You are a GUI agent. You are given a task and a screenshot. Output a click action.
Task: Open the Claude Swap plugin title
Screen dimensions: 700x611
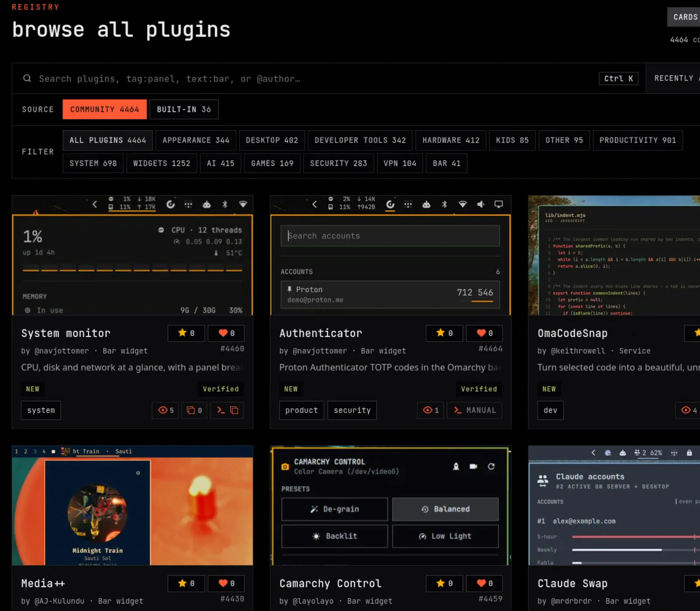pyautogui.click(x=572, y=583)
